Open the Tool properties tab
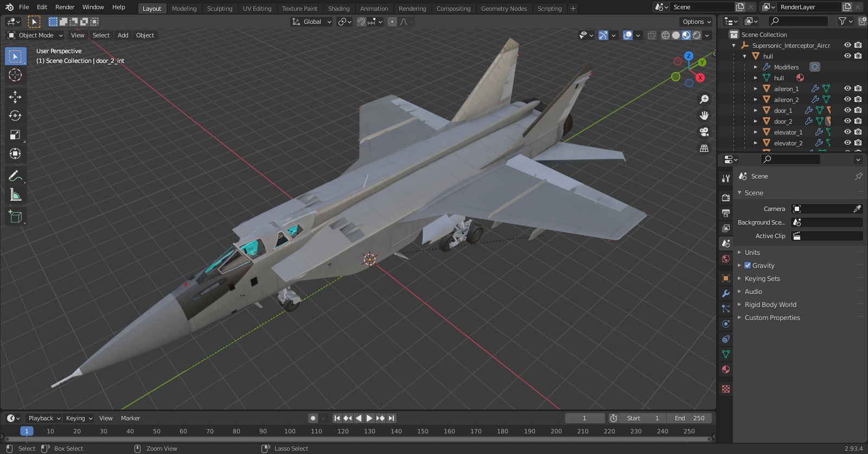The width and height of the screenshot is (868, 454). [x=726, y=178]
